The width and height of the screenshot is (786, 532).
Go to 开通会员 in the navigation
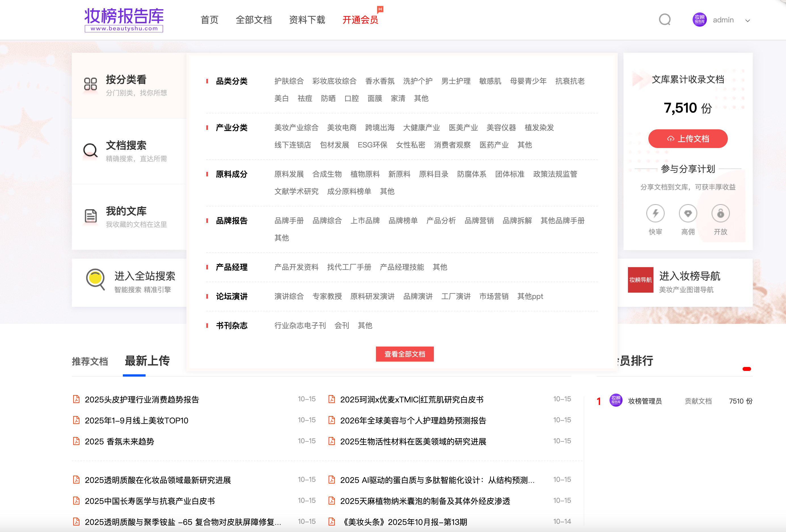[360, 20]
